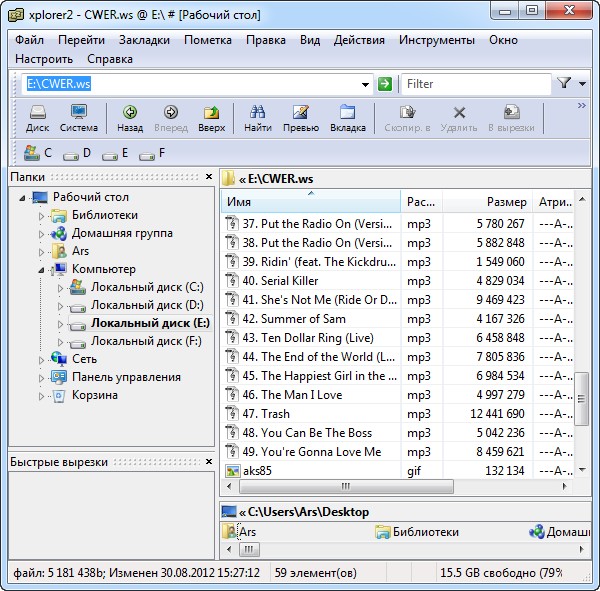The image size is (600, 591).
Task: Expand the Домашняя группа tree node
Action: [x=41, y=234]
